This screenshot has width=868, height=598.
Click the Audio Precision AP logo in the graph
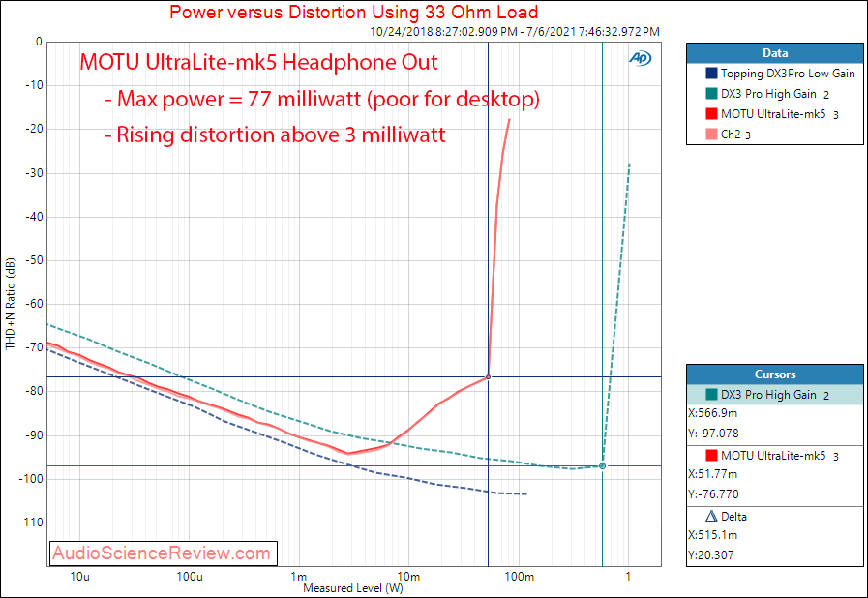click(641, 58)
